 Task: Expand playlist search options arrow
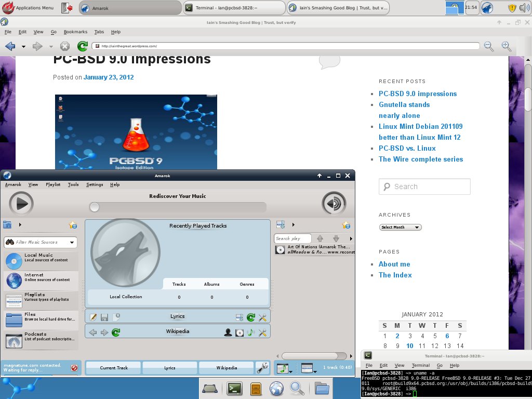coord(351,238)
